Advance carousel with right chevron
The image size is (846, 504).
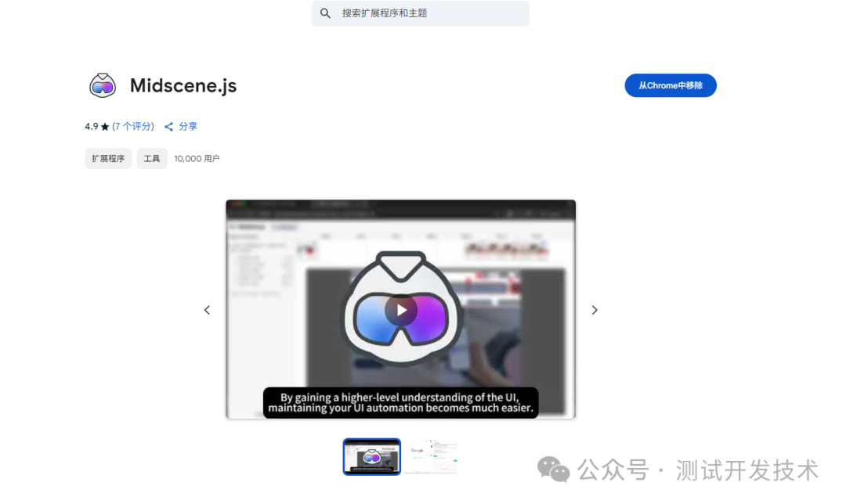[x=595, y=310]
